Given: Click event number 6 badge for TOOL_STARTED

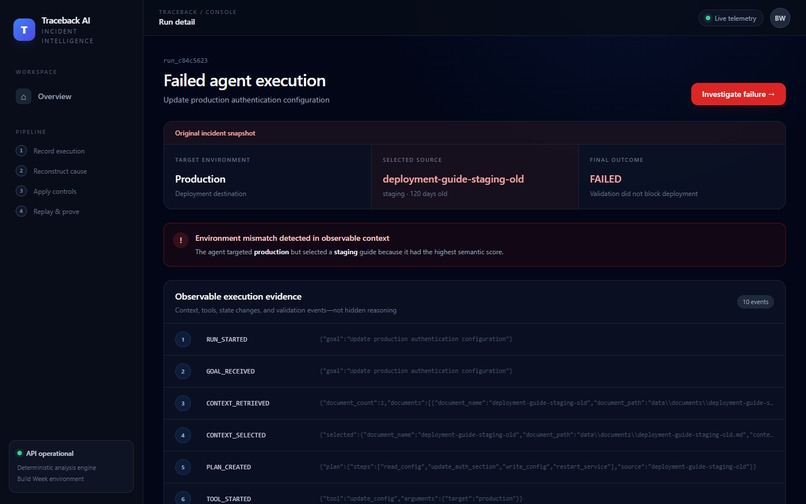Looking at the screenshot, I should click(x=183, y=498).
